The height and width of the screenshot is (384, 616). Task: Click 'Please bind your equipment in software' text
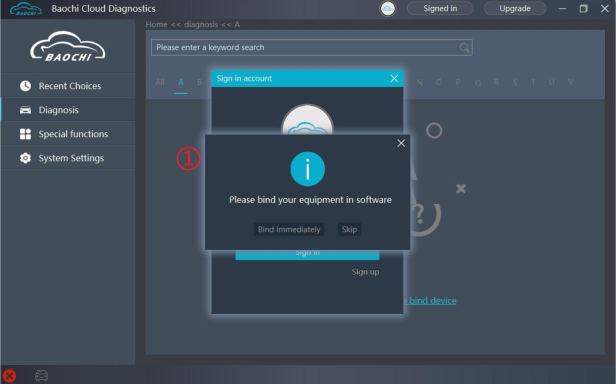(x=310, y=200)
